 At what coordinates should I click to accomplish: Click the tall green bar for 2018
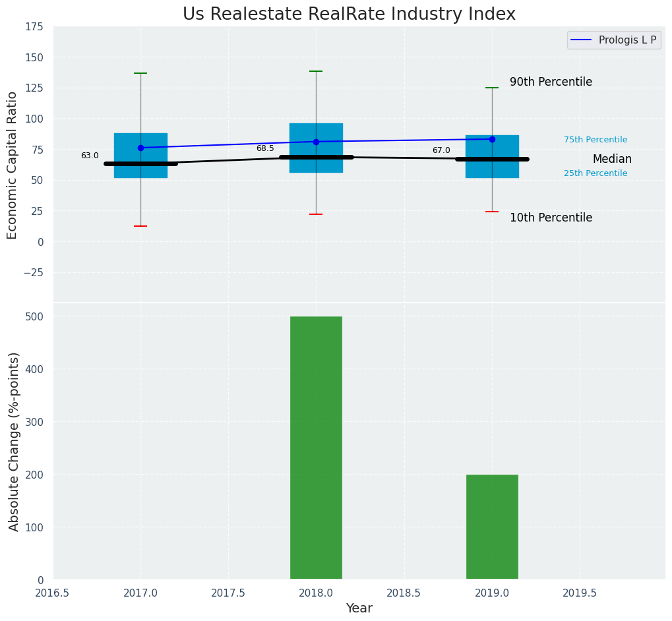coord(316,448)
